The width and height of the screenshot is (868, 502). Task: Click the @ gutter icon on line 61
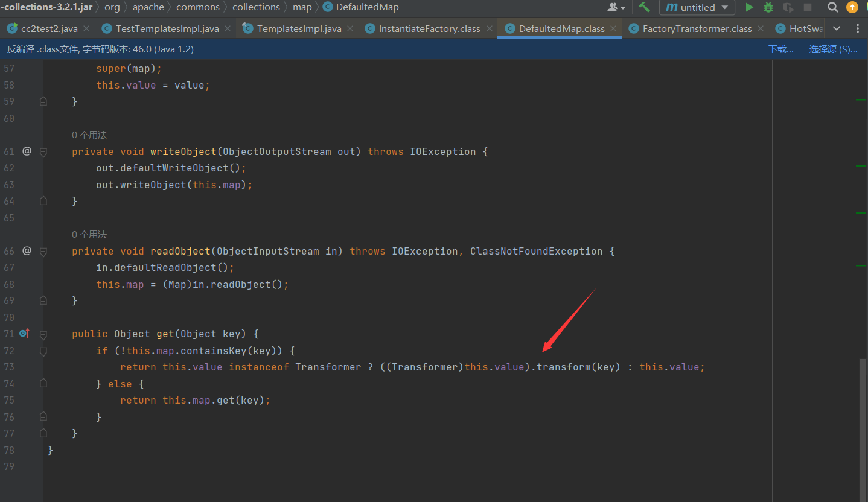point(27,151)
